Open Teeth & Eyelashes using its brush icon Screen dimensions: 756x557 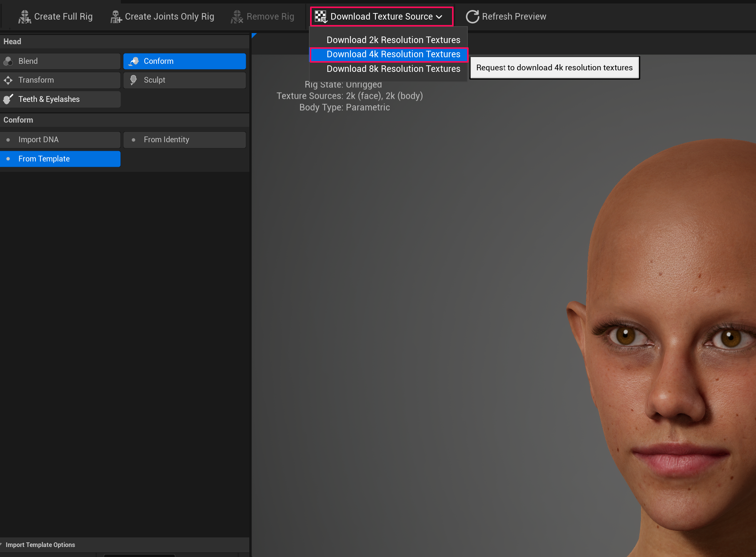8,99
